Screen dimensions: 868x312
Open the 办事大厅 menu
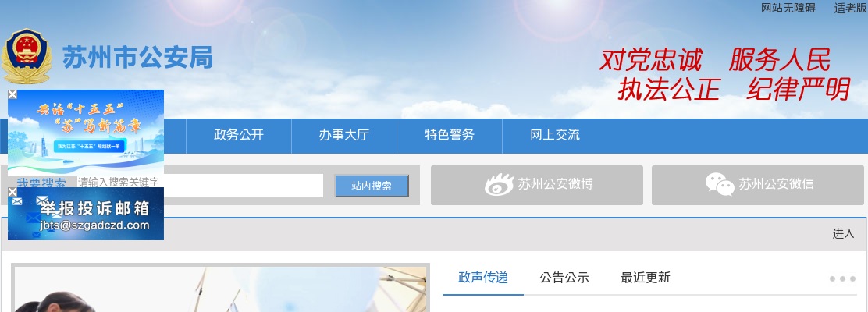click(x=343, y=136)
